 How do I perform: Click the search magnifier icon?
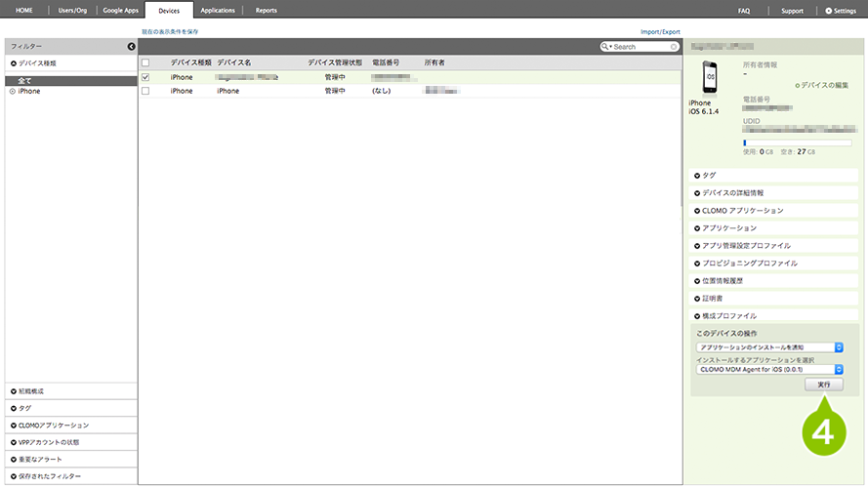coord(605,47)
